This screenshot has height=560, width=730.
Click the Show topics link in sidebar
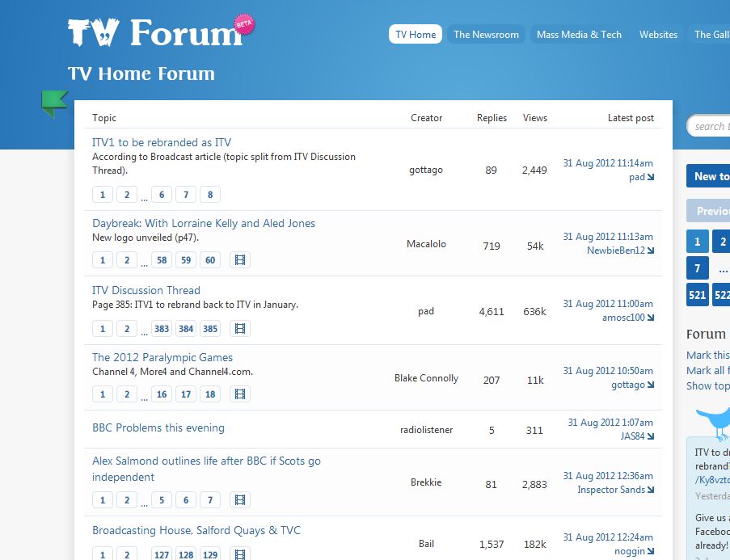(x=708, y=386)
